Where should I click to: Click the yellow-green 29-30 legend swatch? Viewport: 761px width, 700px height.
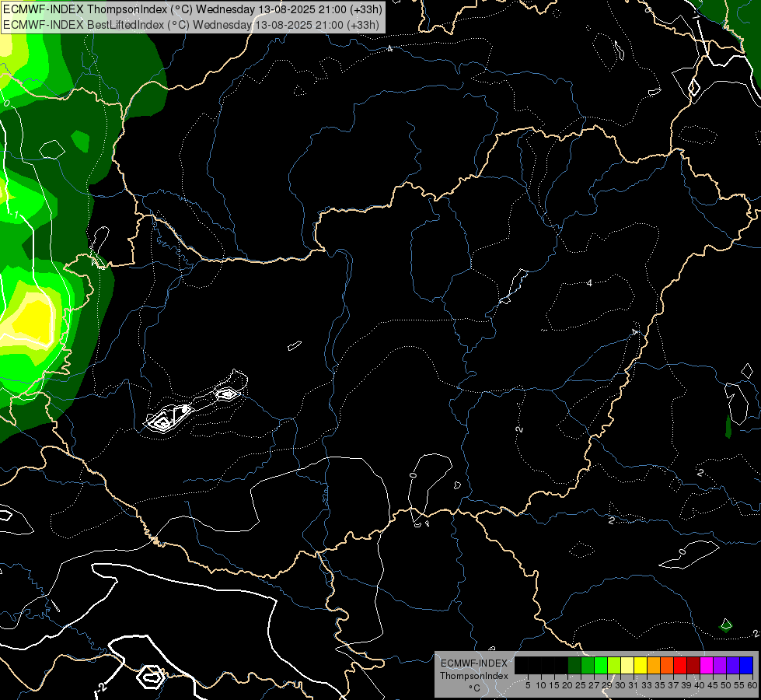[x=614, y=665]
